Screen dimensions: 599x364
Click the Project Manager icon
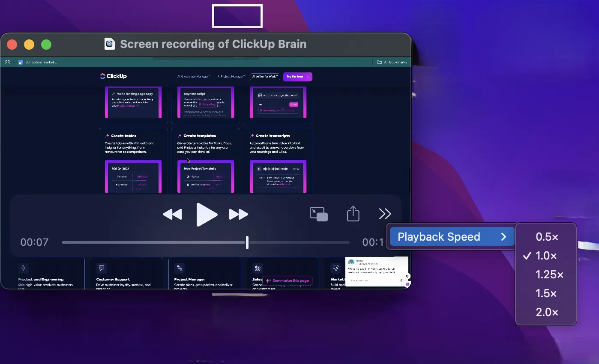pos(180,269)
